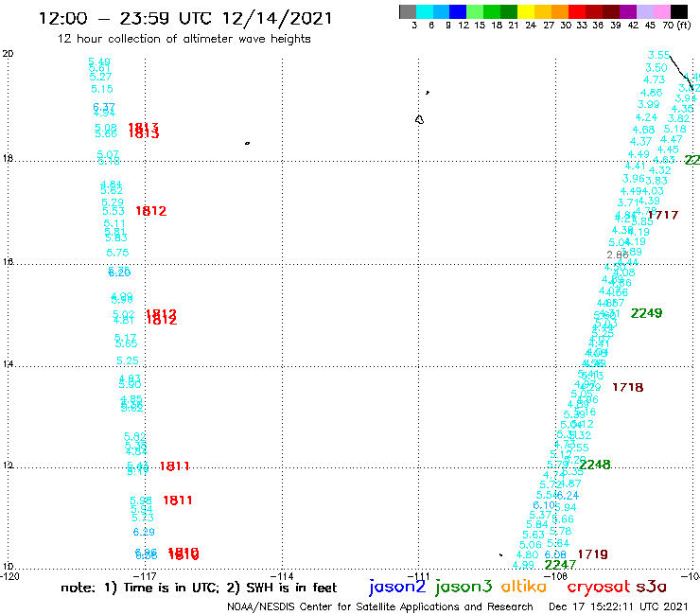Click the '5.63' wave height value
This screenshot has height=615, width=700.
(534, 536)
